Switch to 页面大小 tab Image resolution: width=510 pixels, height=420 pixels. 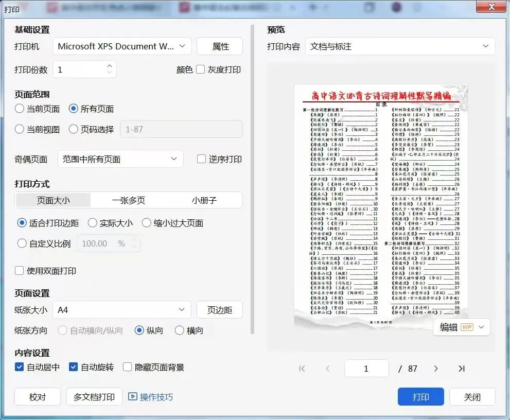coord(54,200)
